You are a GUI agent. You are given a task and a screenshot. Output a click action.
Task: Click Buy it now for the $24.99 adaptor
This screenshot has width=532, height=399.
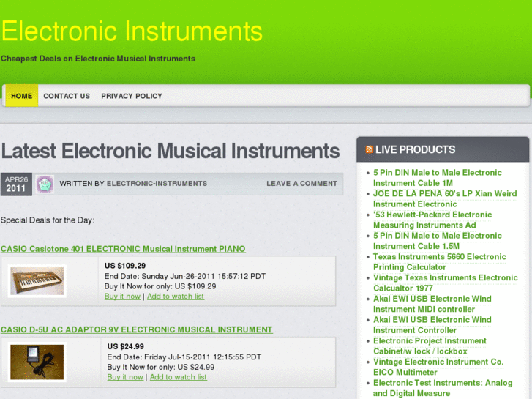coord(125,377)
